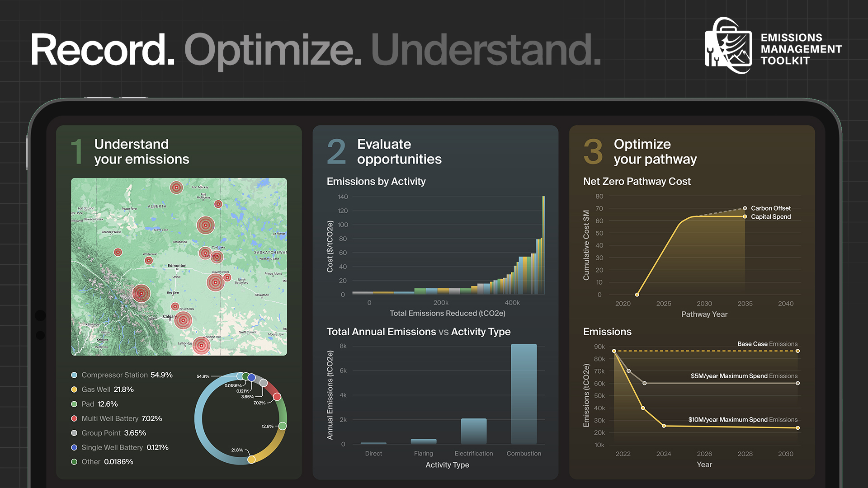Viewport: 868px width, 488px height.
Task: Select the Other 0.0186% legend entry
Action: click(102, 462)
